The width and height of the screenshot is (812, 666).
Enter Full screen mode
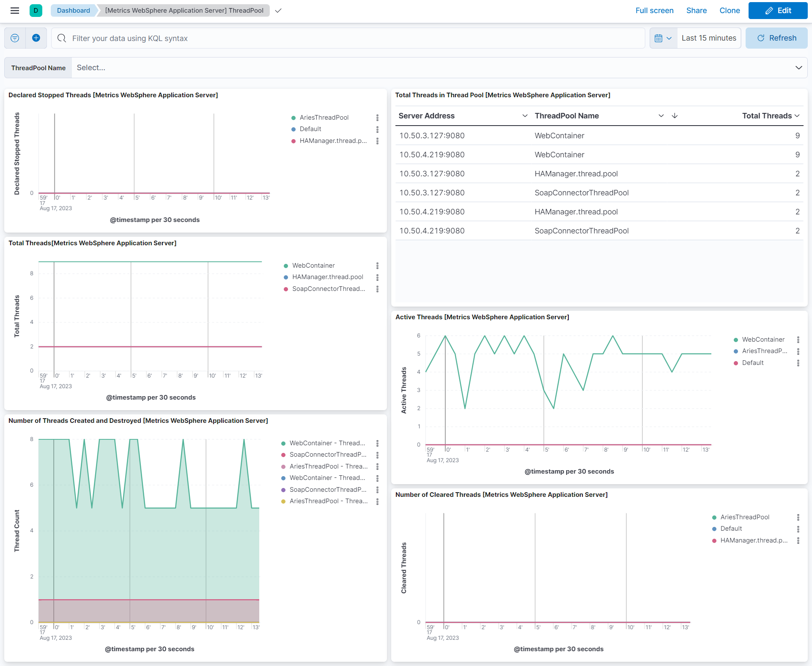click(x=654, y=11)
